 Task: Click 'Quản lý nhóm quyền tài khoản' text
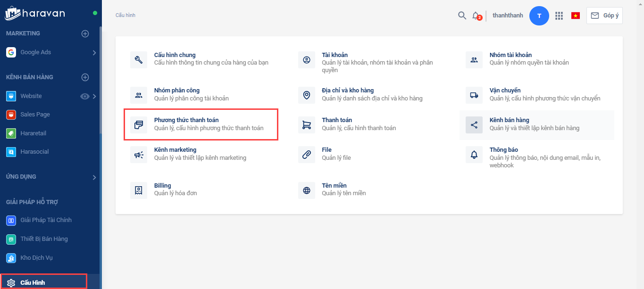529,63
